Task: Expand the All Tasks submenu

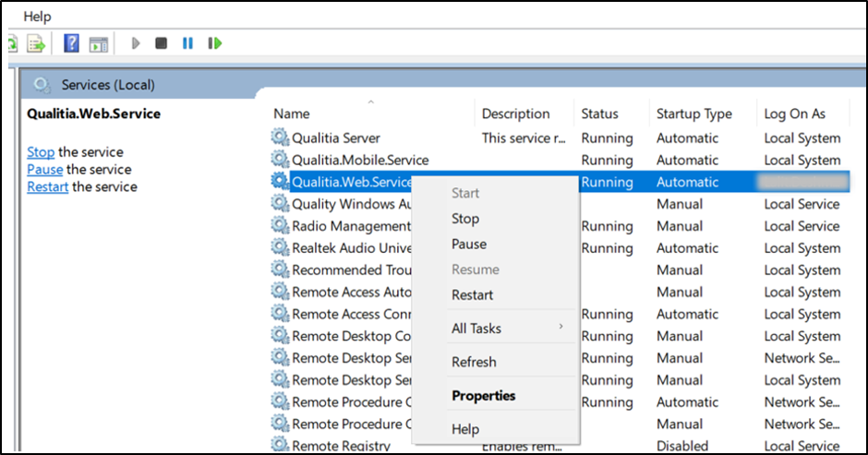Action: [476, 329]
